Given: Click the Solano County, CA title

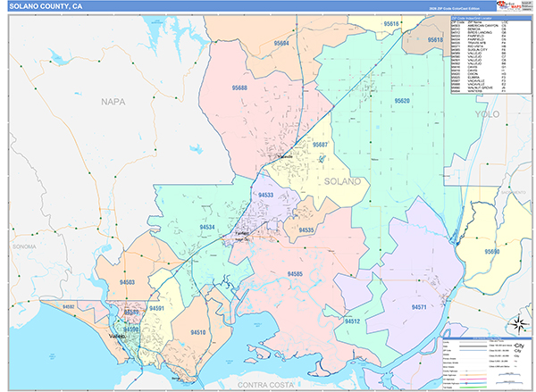Looking at the screenshot, I should 46,7.
